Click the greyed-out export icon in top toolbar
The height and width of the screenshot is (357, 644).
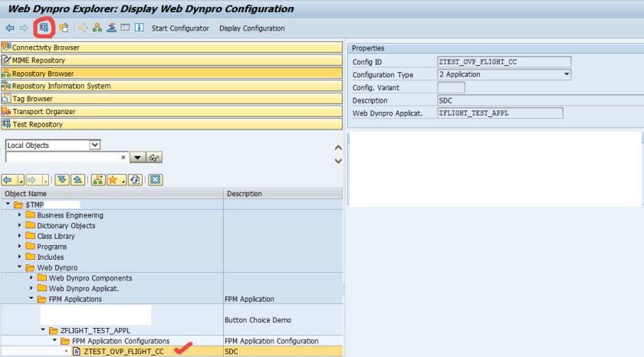tap(83, 28)
